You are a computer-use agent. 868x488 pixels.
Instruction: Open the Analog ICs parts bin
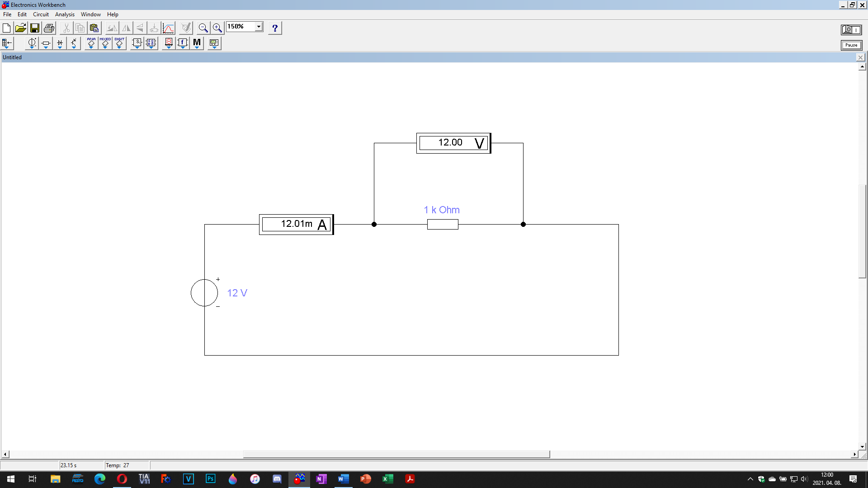coord(91,43)
